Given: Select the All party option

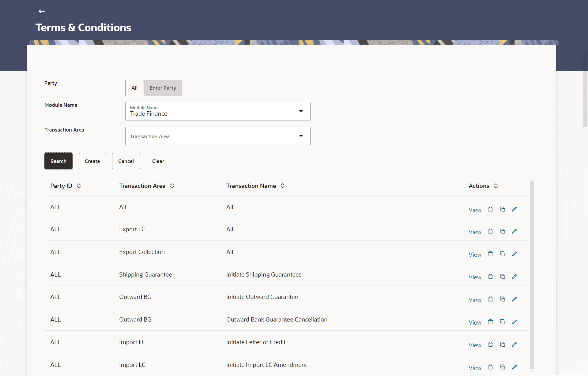Looking at the screenshot, I should click(x=134, y=88).
